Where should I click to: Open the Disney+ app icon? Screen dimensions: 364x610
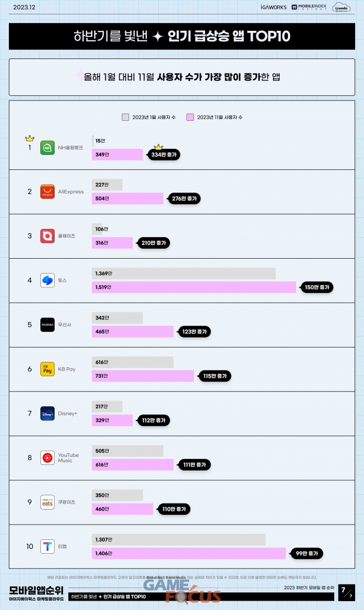pyautogui.click(x=47, y=414)
